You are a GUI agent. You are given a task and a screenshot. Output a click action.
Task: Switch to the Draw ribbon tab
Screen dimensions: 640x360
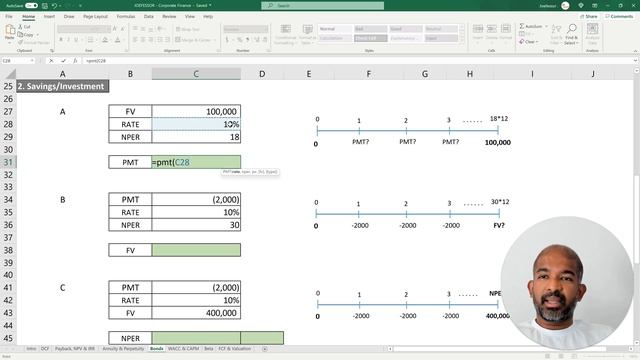pyautogui.click(x=69, y=17)
